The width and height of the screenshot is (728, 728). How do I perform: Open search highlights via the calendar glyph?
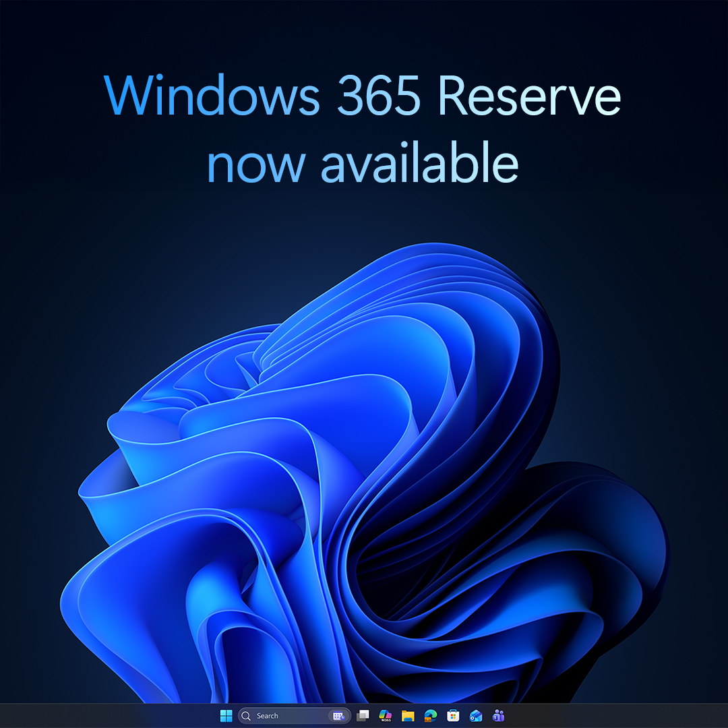point(337,715)
